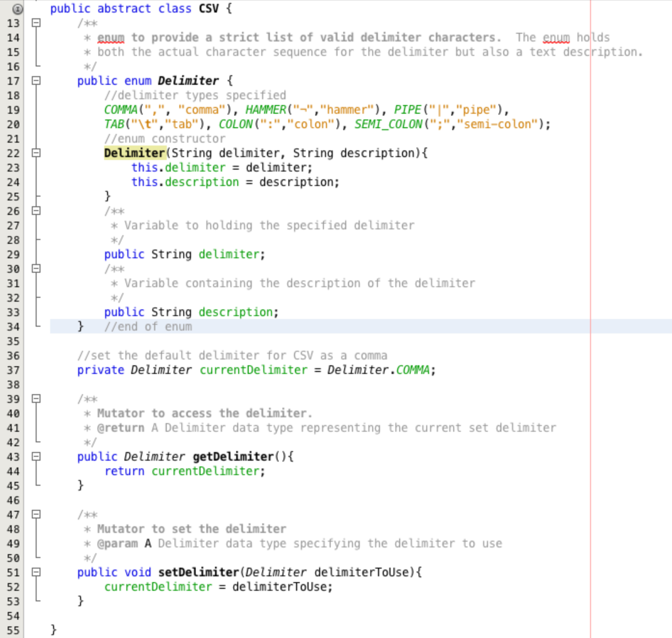Click the //delimiter types specified comment
Image resolution: width=672 pixels, height=638 pixels.
195,95
